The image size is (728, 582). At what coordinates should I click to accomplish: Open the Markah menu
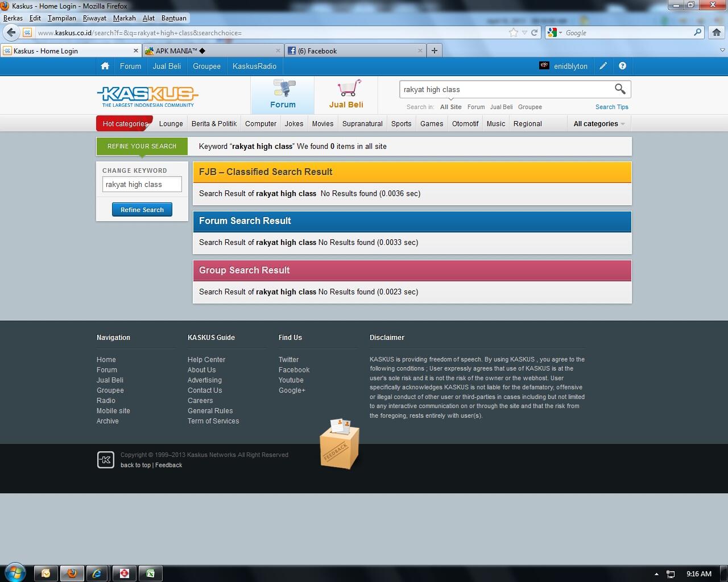point(124,18)
